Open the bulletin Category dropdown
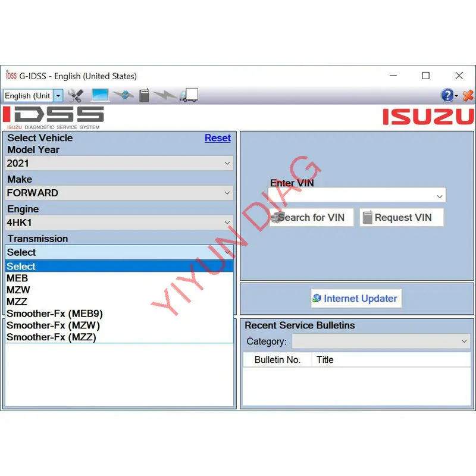 381,341
